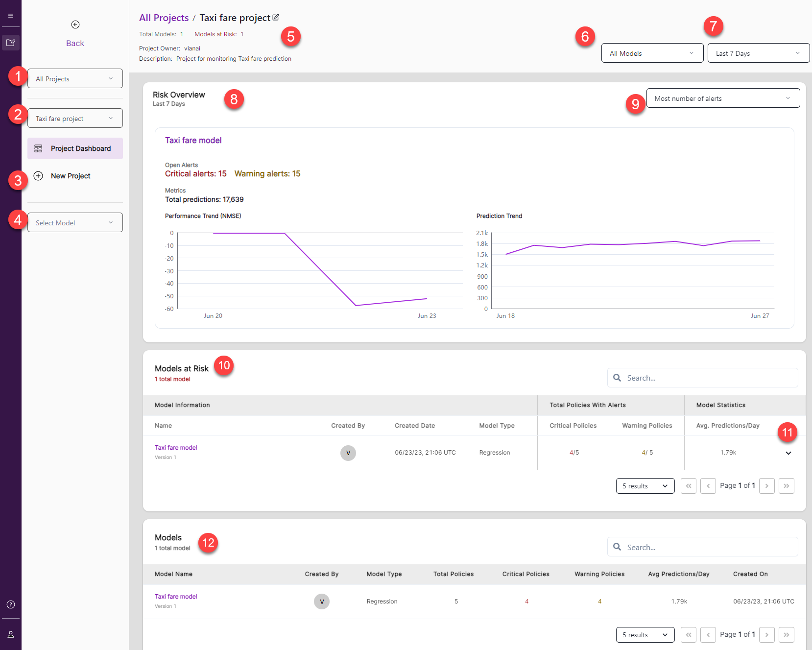Click Total predictions: 17,639 text
812x650 pixels.
pyautogui.click(x=204, y=199)
